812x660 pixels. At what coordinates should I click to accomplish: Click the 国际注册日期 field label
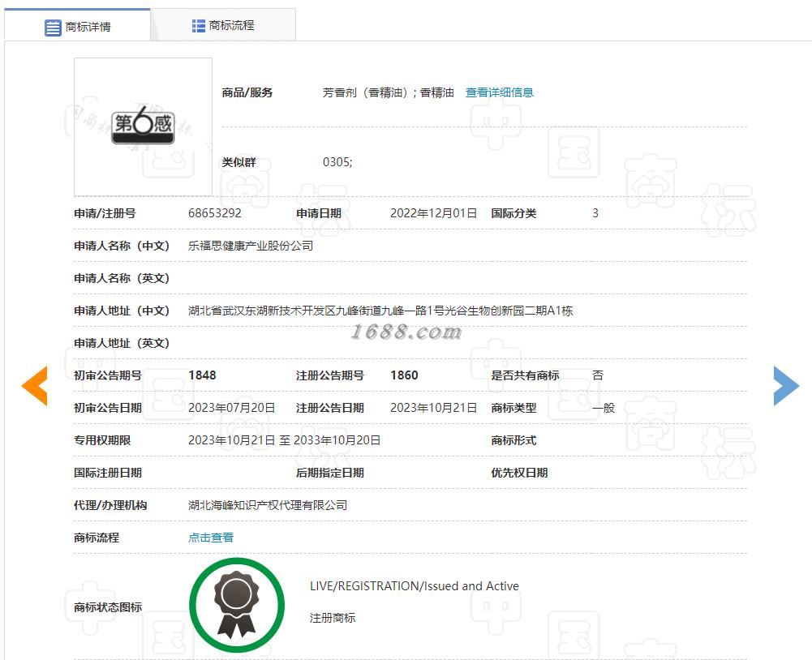[x=108, y=473]
